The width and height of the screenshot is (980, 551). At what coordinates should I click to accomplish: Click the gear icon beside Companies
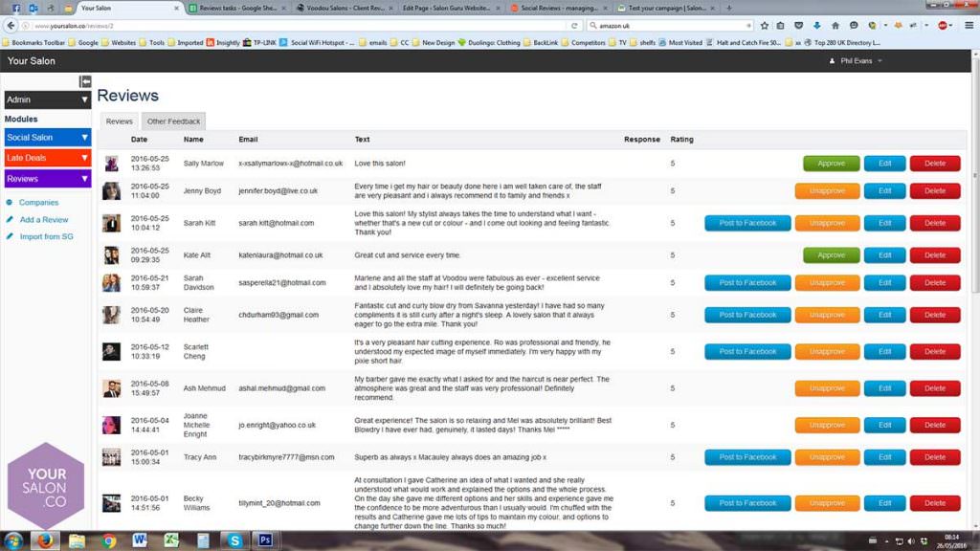click(x=9, y=202)
